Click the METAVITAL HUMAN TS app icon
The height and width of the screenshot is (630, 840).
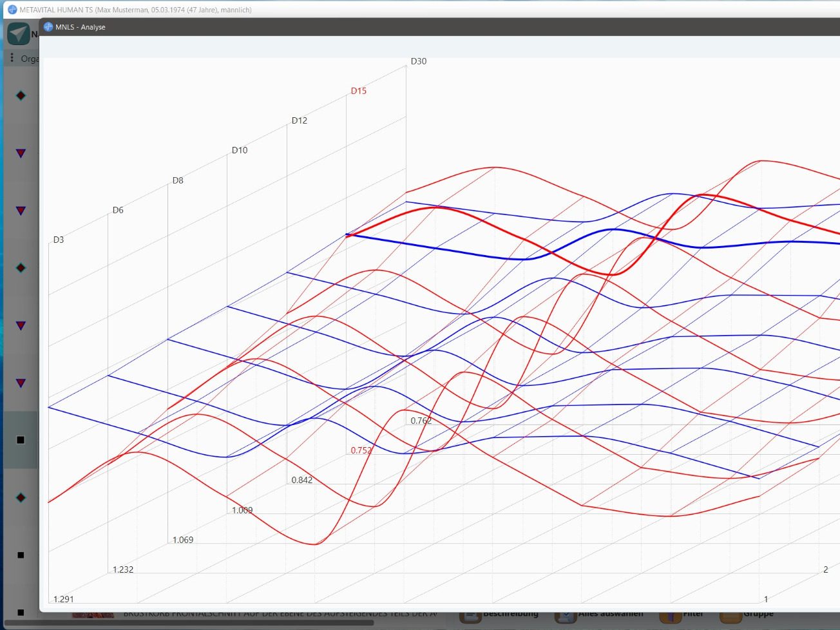[12, 10]
